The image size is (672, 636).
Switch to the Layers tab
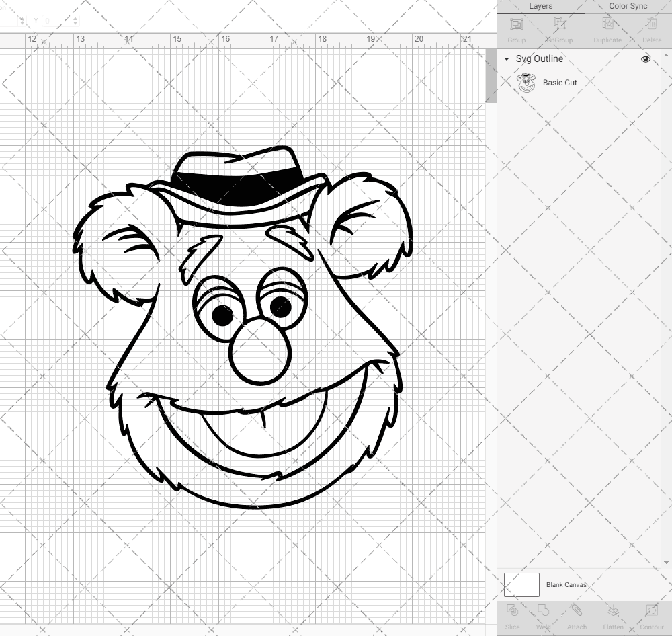tap(540, 6)
